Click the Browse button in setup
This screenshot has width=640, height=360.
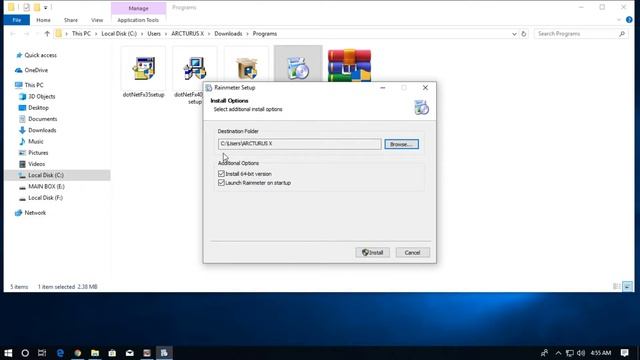tap(401, 144)
